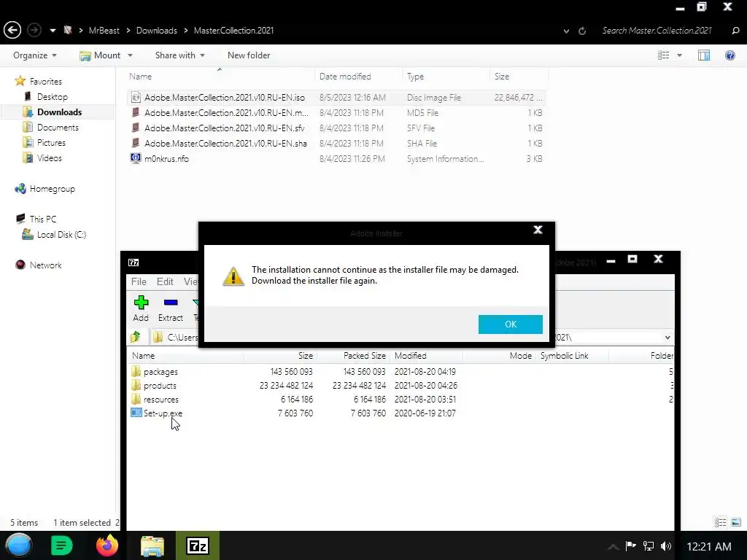The width and height of the screenshot is (747, 560).
Task: Click OK in the Adobe Installer dialog
Action: [510, 324]
